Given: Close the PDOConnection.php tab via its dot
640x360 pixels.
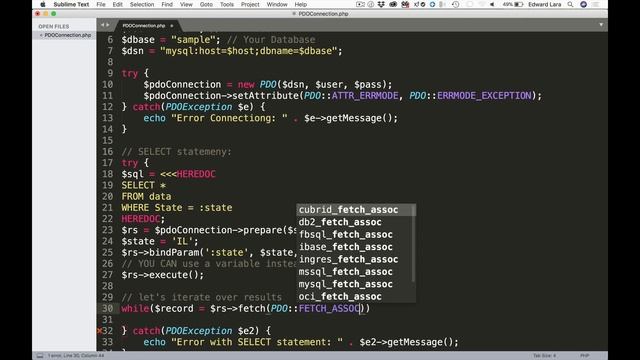Looking at the screenshot, I should [x=172, y=26].
